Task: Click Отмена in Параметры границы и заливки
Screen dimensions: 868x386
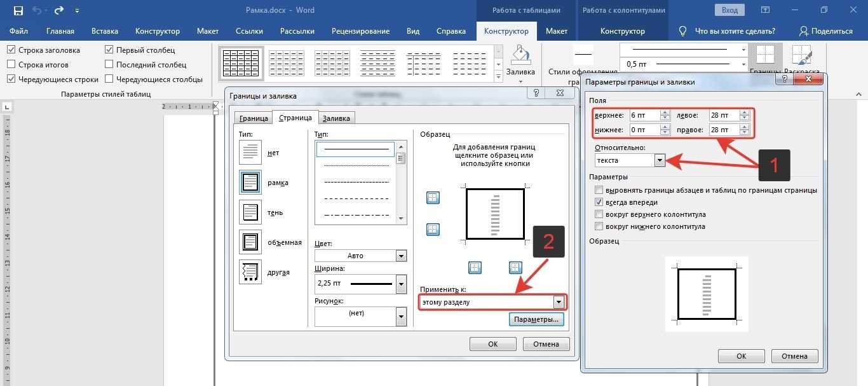Action: click(x=795, y=356)
